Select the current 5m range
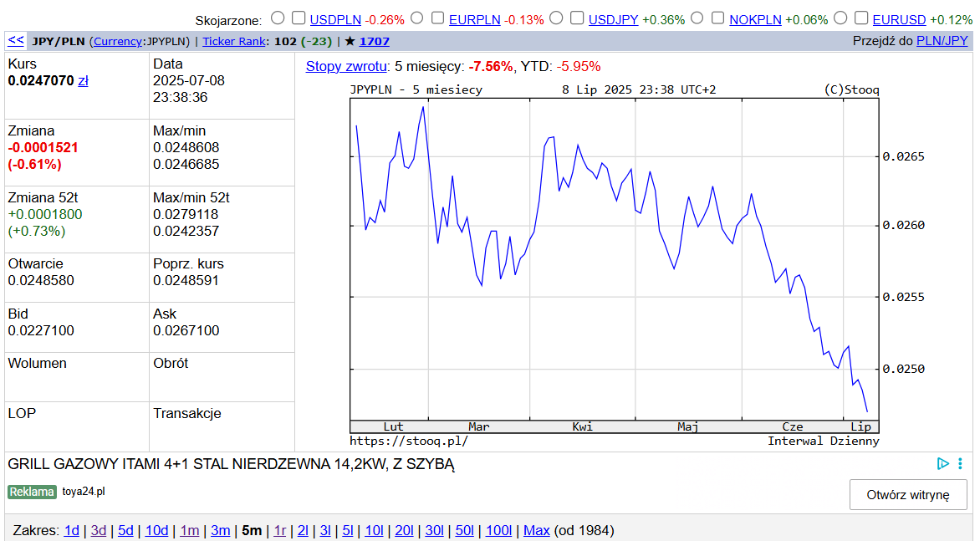This screenshot has width=980, height=541. 251,530
